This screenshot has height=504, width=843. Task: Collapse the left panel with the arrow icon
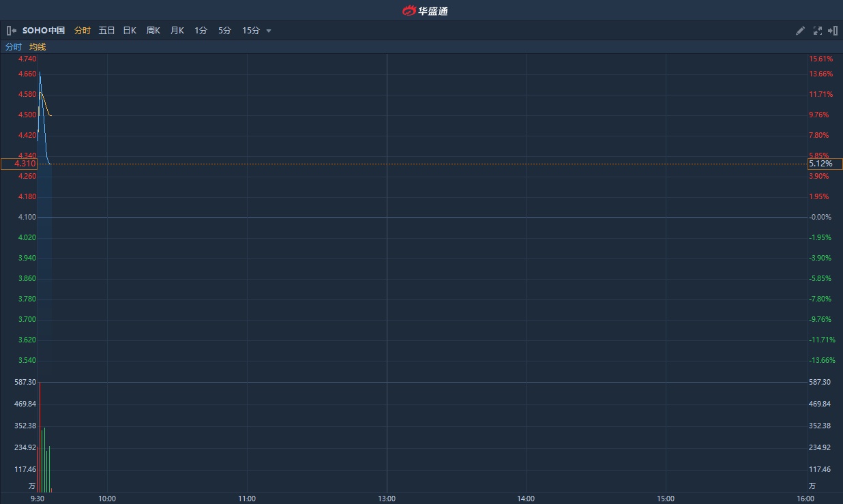click(x=12, y=31)
